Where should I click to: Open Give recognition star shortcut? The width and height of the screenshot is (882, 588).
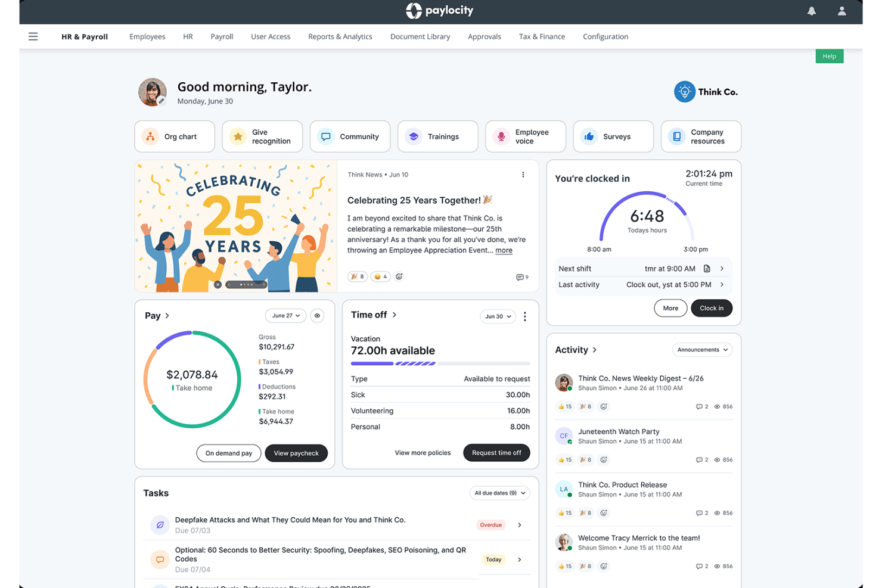(262, 136)
